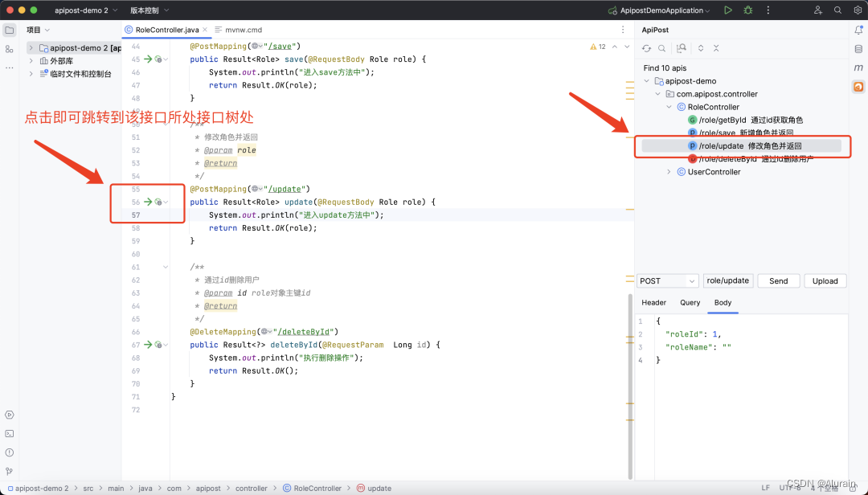
Task: Switch to the Header tab
Action: click(653, 303)
